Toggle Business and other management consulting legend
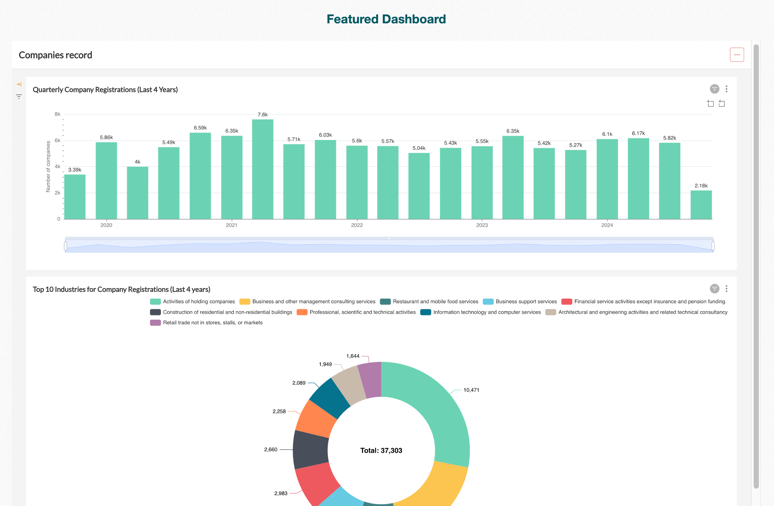 pyautogui.click(x=308, y=302)
